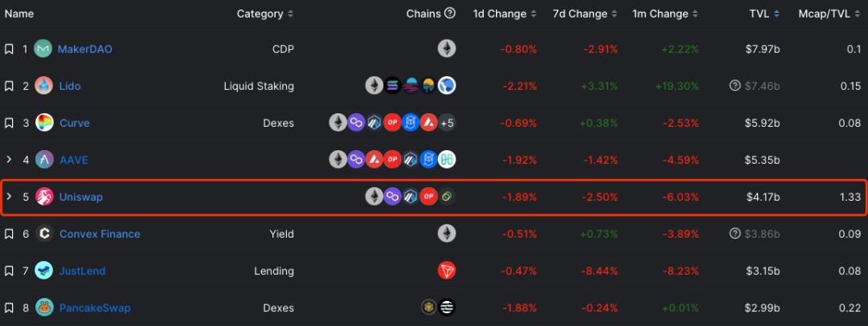Click the Chains column help question icon
This screenshot has height=326, width=868.
click(450, 14)
